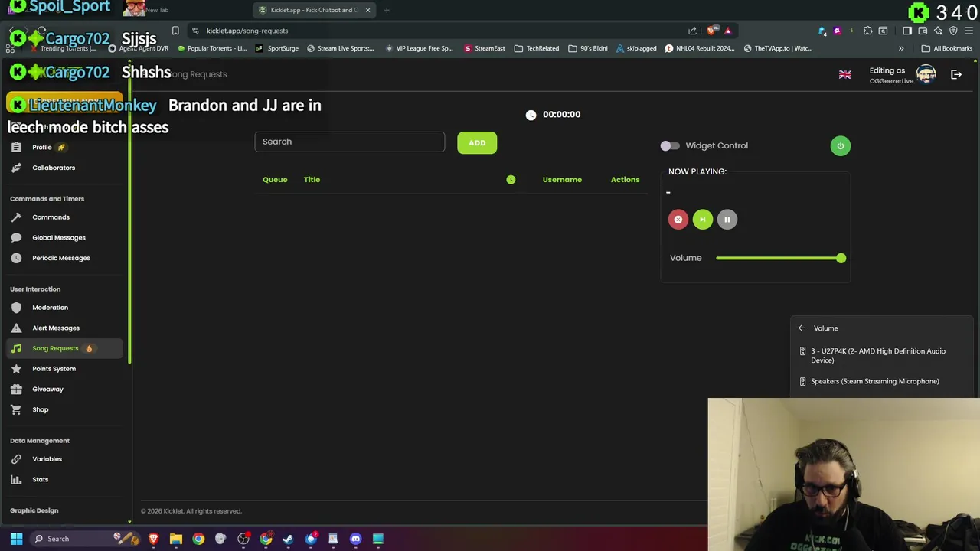
Task: Click the Global Messages chat icon
Action: point(16,237)
